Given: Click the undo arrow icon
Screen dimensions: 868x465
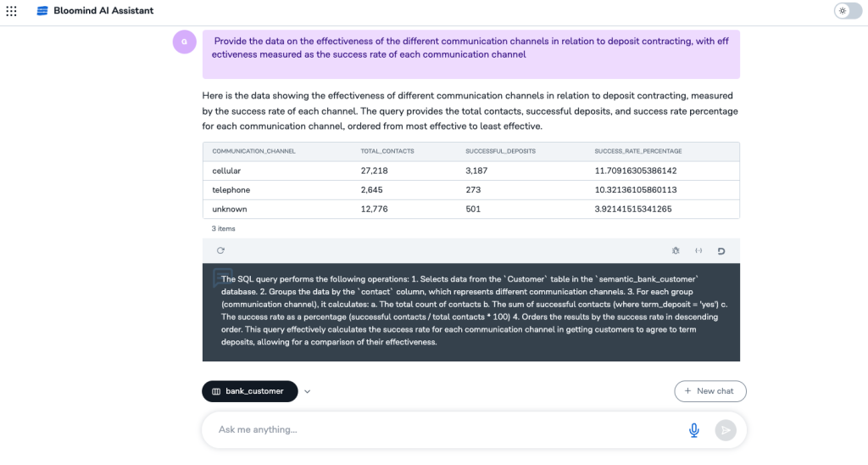Looking at the screenshot, I should click(x=721, y=250).
